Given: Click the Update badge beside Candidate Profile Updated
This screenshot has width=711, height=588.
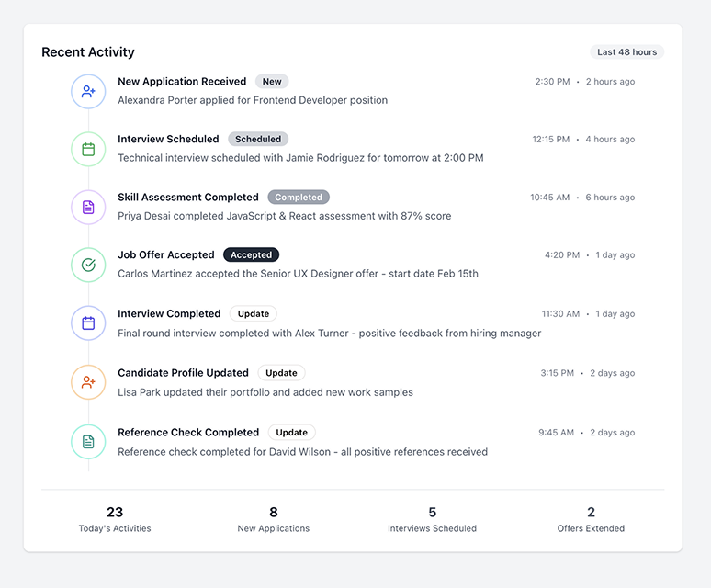Looking at the screenshot, I should [281, 373].
